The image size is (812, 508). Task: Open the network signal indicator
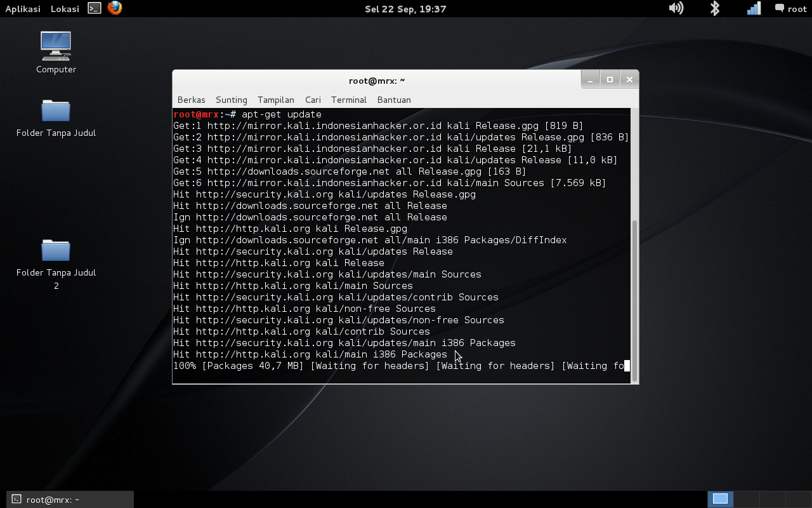(x=754, y=8)
